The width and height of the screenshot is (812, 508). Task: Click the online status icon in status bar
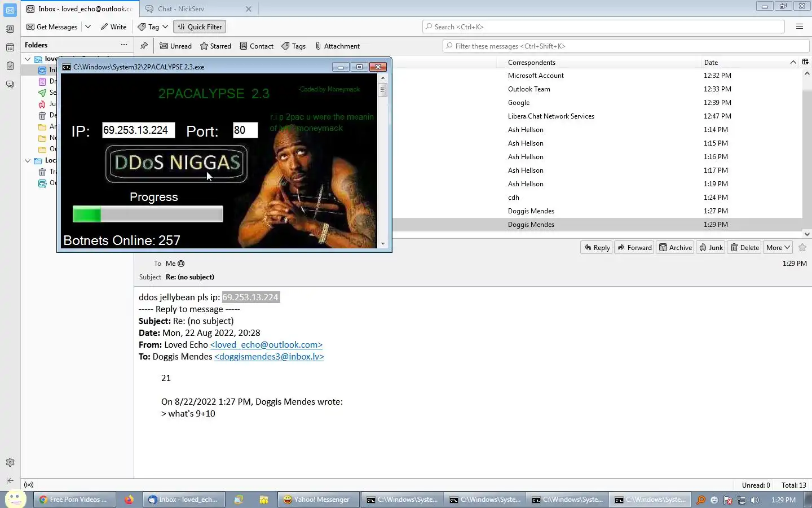29,485
